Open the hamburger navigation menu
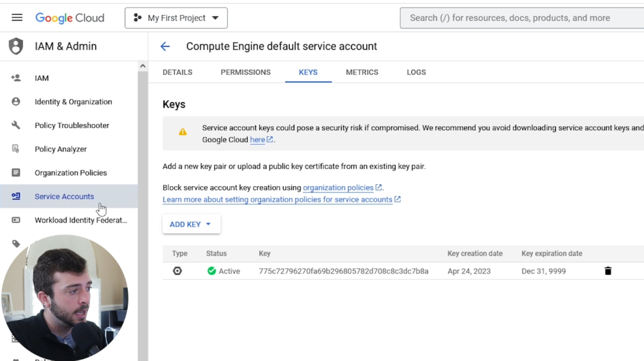Image resolution: width=644 pixels, height=361 pixels. (x=17, y=18)
